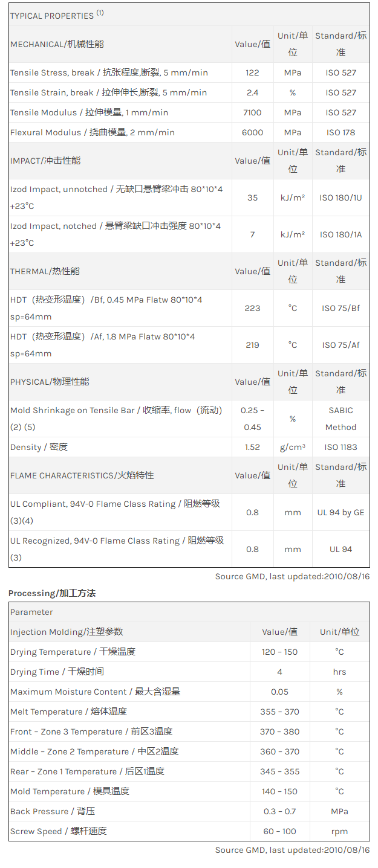Click the ISO 75/Af standard cell
Viewport: 378px width, 868px height.
point(341,345)
